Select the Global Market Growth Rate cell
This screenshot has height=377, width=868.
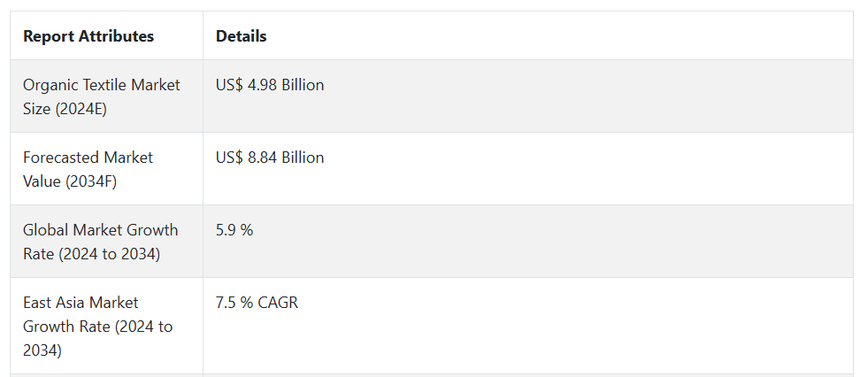coord(106,242)
